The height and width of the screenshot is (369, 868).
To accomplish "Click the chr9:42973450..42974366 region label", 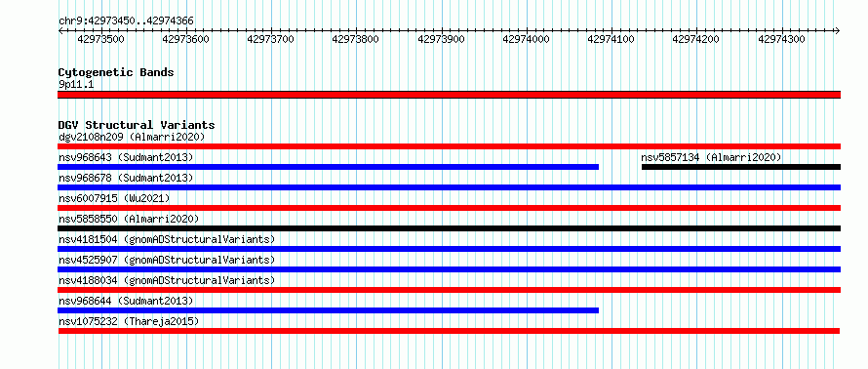I will (x=126, y=21).
